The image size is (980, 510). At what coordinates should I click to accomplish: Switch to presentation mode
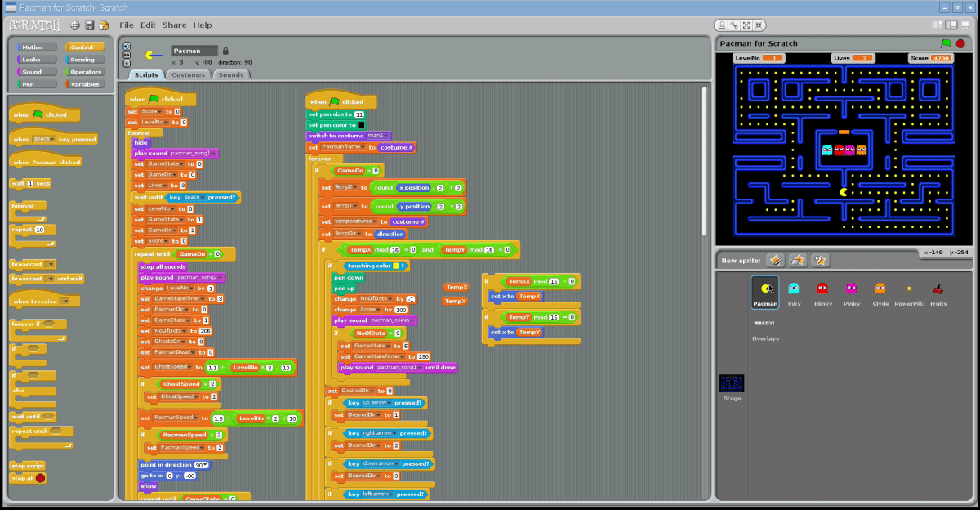965,25
